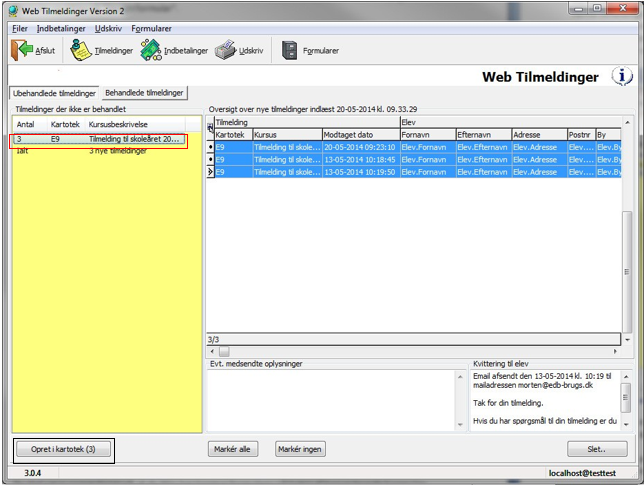Select row dated 20-05-2014 09:23:10
This screenshot has height=489, width=644.
click(418, 147)
